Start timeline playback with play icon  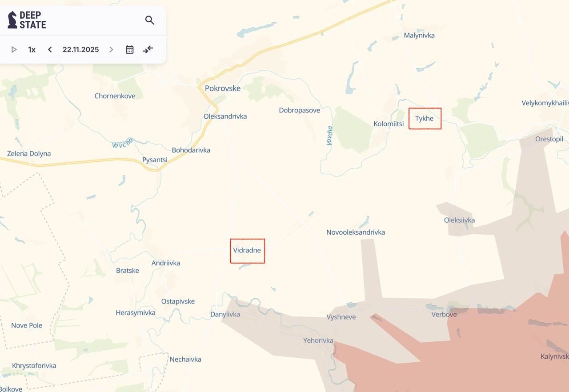click(x=14, y=49)
